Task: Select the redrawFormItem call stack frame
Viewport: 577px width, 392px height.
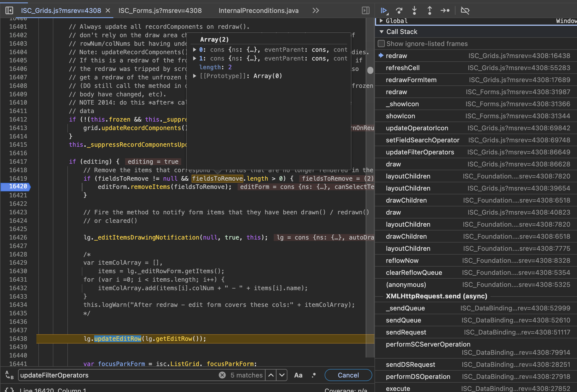Action: 476,80
